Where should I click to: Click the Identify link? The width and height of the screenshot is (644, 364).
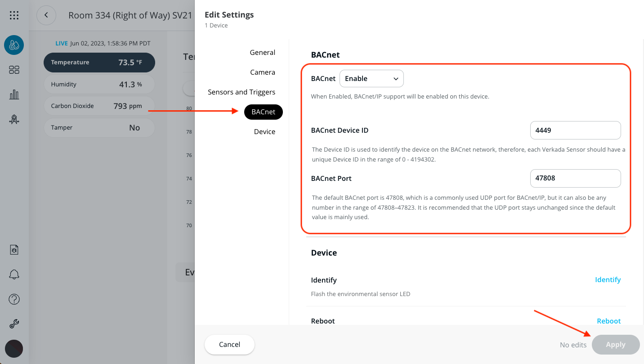(608, 280)
